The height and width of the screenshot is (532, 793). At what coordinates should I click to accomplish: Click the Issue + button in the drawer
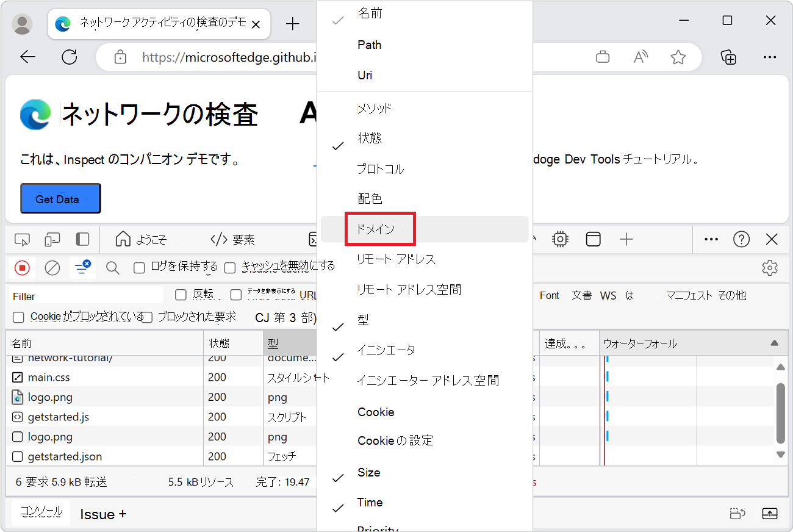102,514
